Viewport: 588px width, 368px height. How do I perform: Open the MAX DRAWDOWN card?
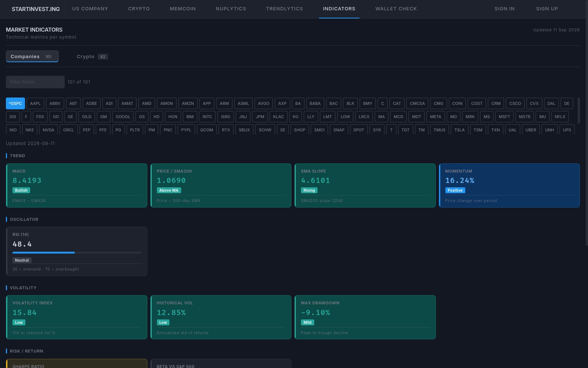pyautogui.click(x=365, y=317)
